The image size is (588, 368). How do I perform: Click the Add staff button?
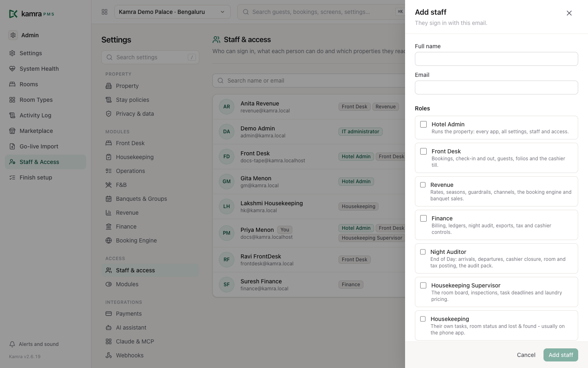tap(561, 355)
